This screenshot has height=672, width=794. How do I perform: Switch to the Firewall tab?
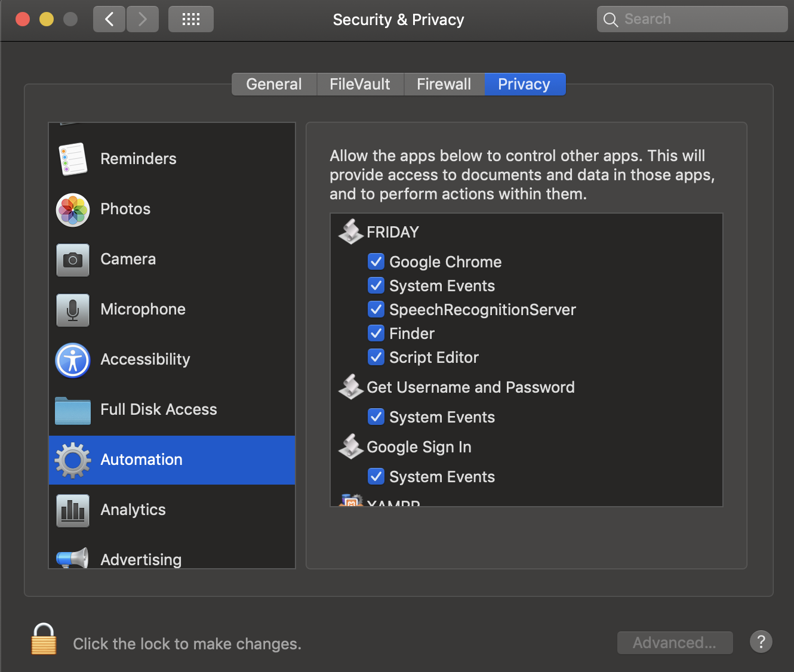(444, 84)
